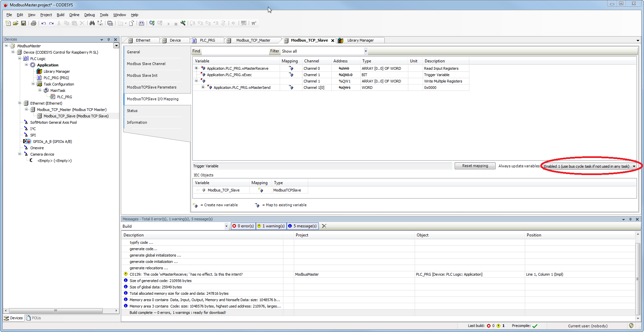Select GPIOs_A_B in the device tree
The height and width of the screenshot is (332, 644).
pyautogui.click(x=52, y=142)
